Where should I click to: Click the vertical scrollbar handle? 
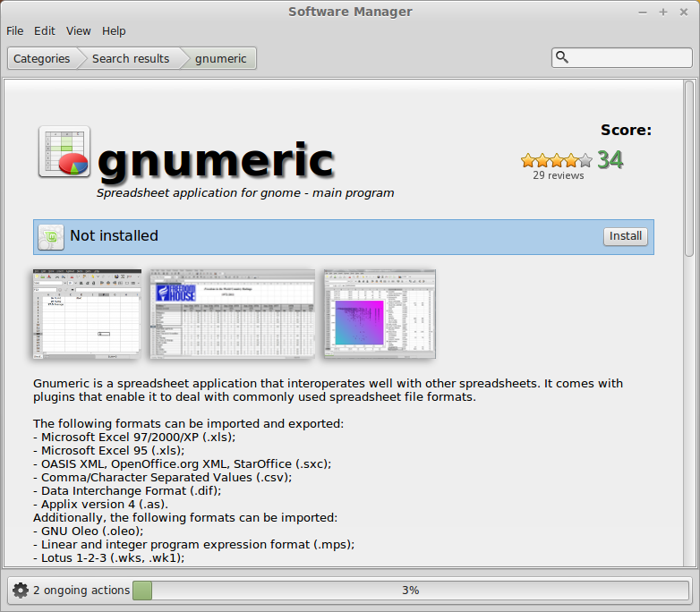pyautogui.click(x=689, y=168)
